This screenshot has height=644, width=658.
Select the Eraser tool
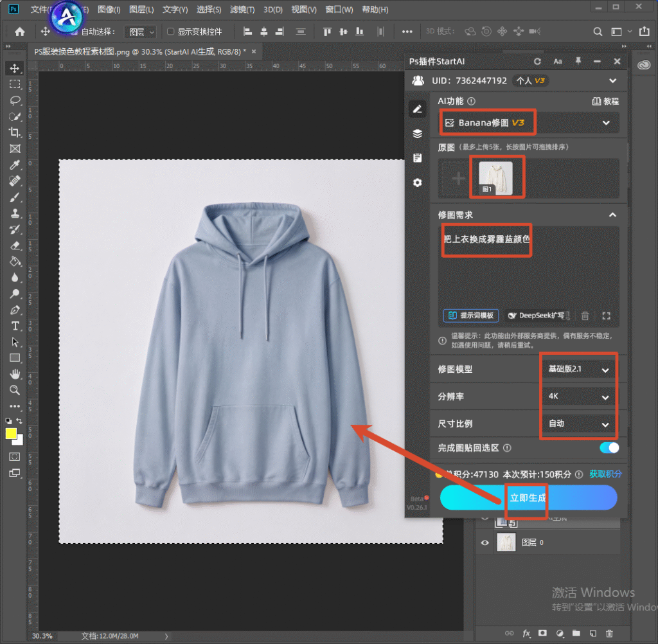pos(15,246)
